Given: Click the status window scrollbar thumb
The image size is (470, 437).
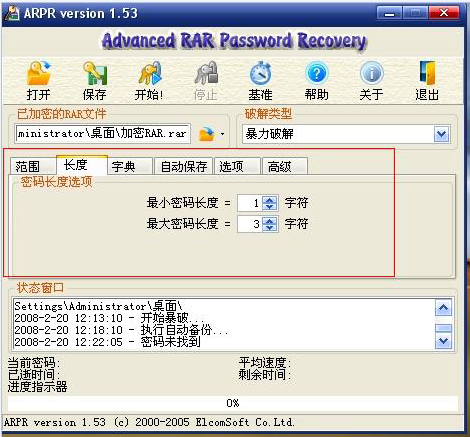Looking at the screenshot, I should click(443, 328).
